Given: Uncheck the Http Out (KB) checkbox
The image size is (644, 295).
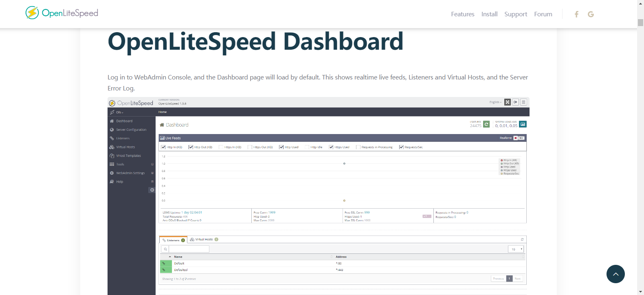Looking at the screenshot, I should (x=191, y=147).
